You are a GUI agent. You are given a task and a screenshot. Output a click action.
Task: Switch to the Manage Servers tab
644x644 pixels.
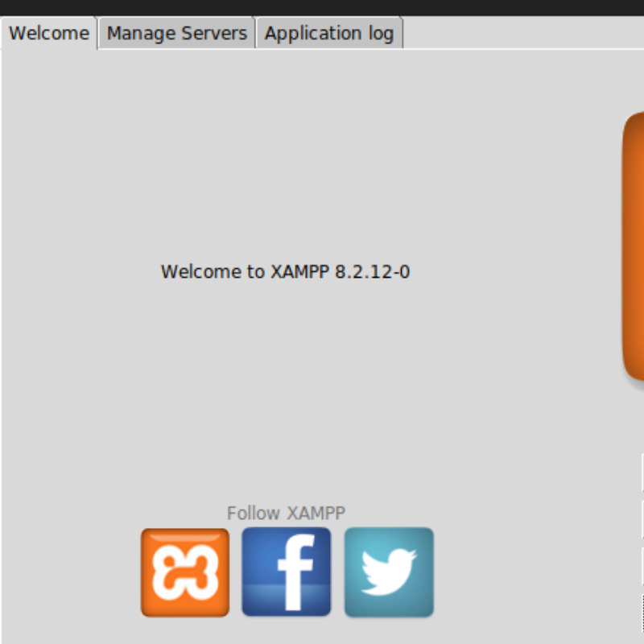pos(177,34)
